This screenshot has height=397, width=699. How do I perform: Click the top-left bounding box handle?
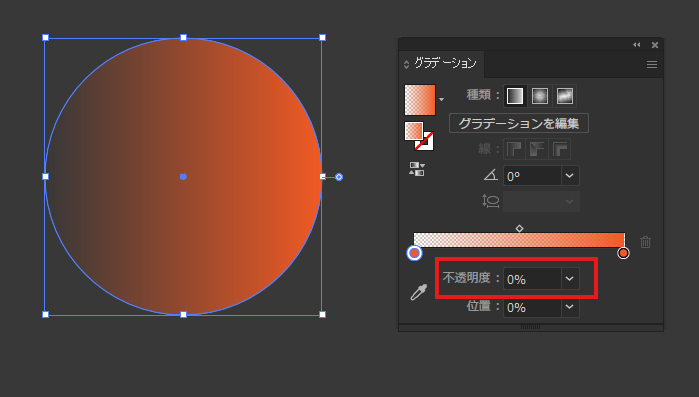[x=45, y=37]
